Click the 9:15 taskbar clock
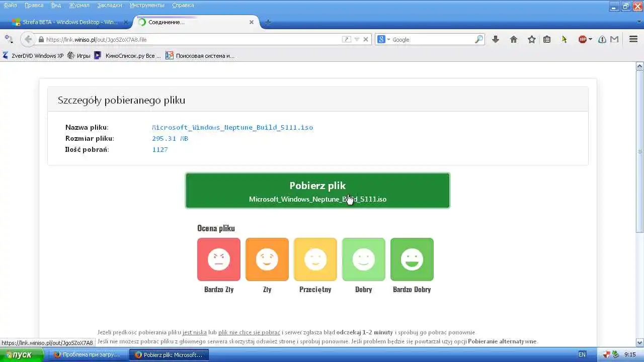644x362 pixels. [630, 354]
